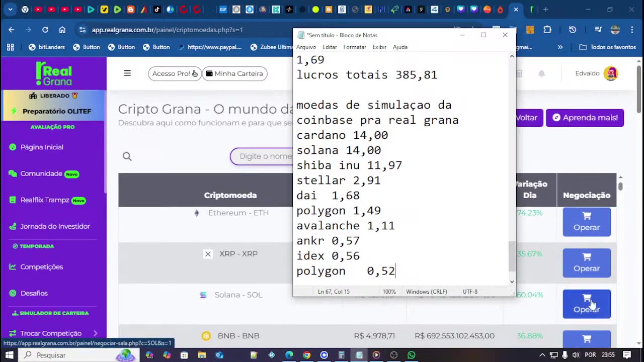
Task: Open Microsoft Store in taskbar
Action: click(184, 355)
